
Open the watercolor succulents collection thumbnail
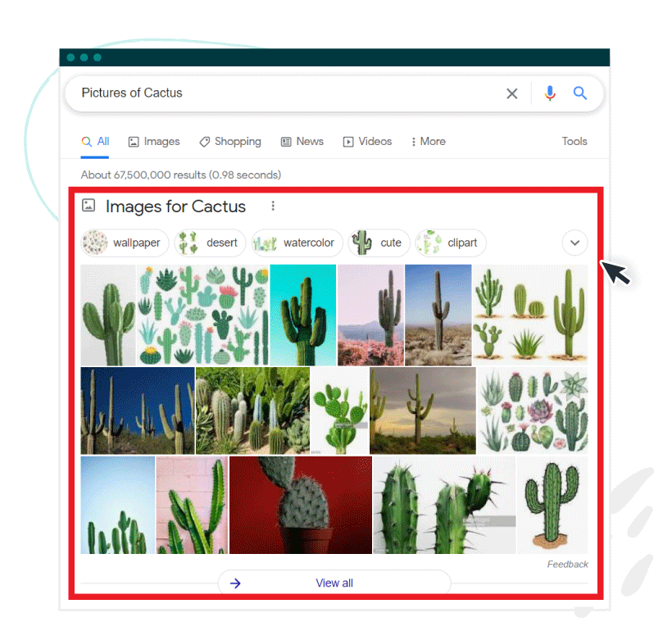(x=533, y=411)
